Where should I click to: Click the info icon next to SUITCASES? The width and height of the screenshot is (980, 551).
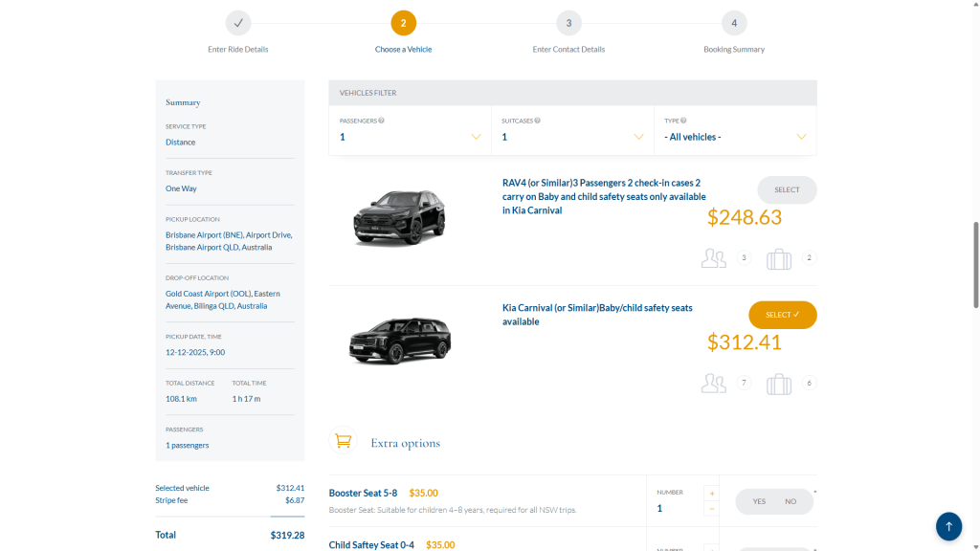coord(537,120)
